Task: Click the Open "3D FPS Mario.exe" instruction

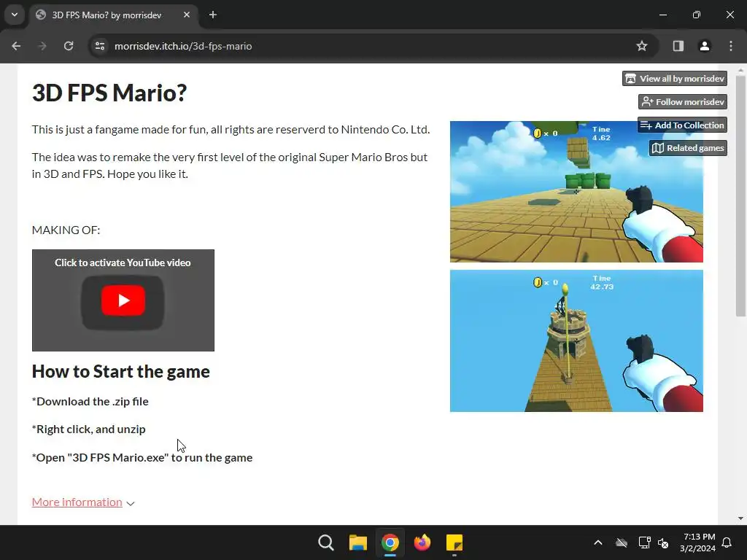Action: [x=142, y=458]
